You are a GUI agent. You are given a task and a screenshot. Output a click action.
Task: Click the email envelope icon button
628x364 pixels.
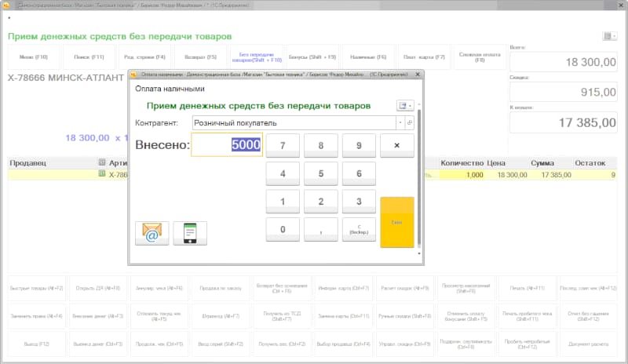(152, 233)
